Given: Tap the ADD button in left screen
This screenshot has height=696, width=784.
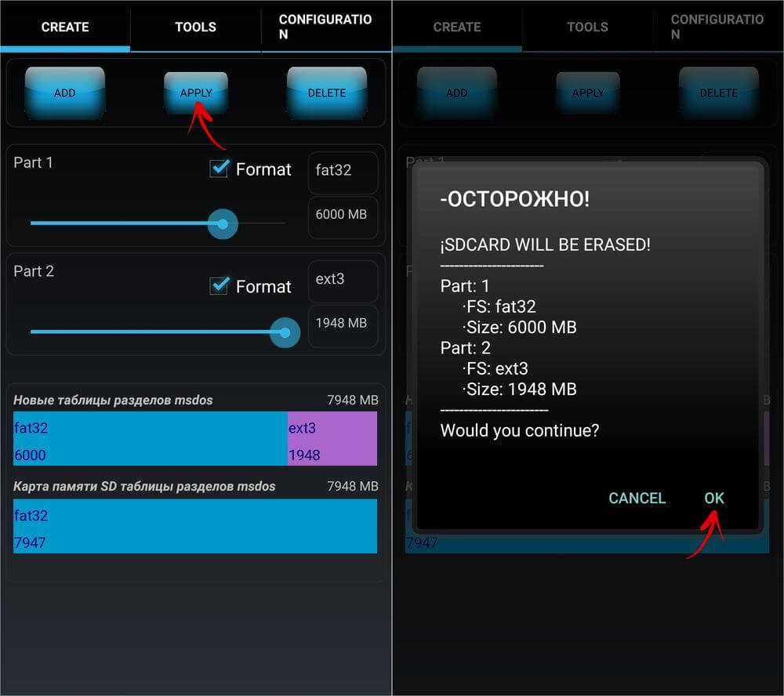Looking at the screenshot, I should (65, 93).
